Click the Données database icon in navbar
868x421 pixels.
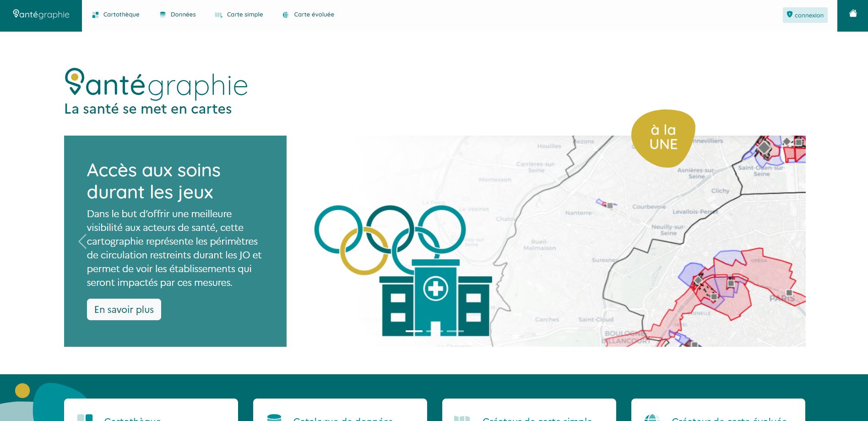coord(163,15)
